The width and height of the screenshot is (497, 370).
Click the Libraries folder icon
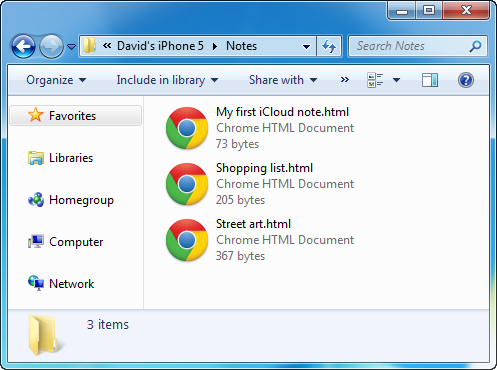36,158
